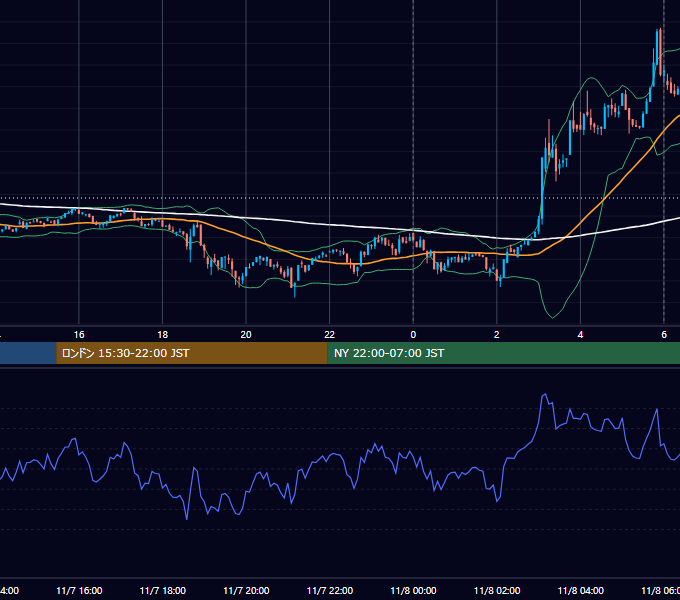Click the lower Bollinger band's deepest dip after 3
Image resolution: width=680 pixels, height=600 pixels.
[552, 317]
